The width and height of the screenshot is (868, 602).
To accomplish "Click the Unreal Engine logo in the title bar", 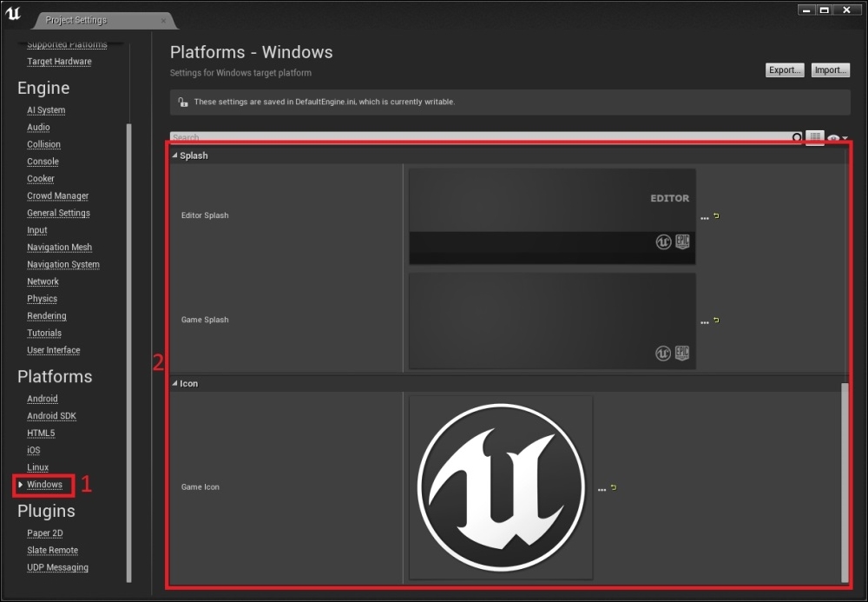I will [13, 14].
